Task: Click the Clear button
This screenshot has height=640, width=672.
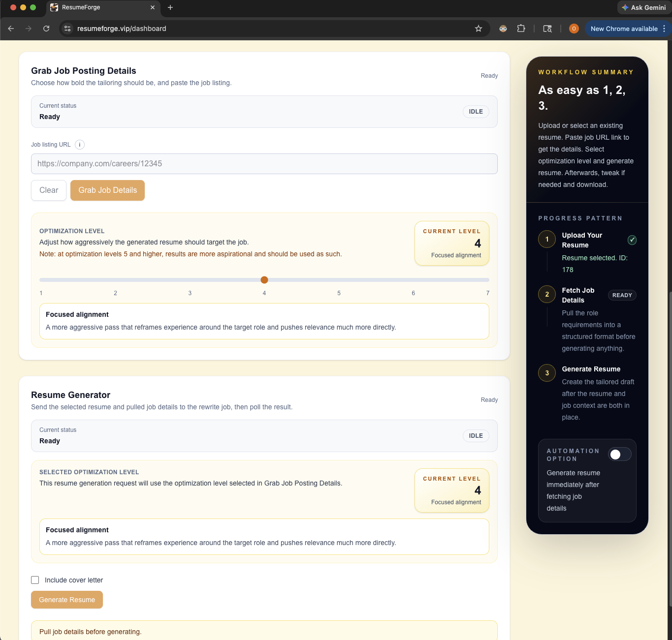Action: (49, 190)
